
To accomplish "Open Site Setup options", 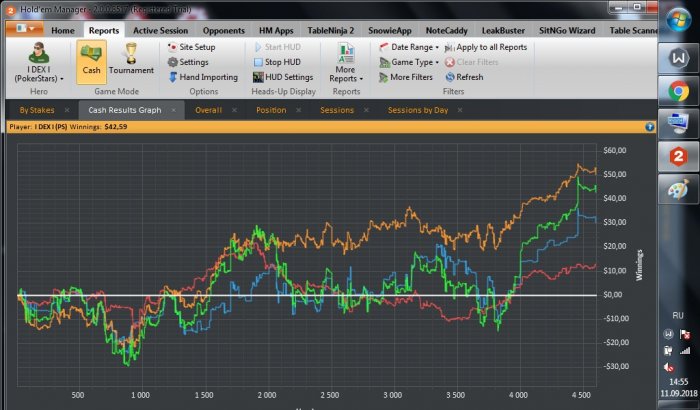I will (x=192, y=47).
